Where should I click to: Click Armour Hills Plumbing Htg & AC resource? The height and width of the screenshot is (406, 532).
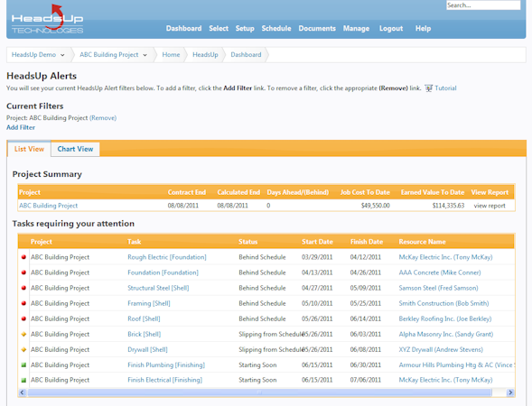point(456,365)
